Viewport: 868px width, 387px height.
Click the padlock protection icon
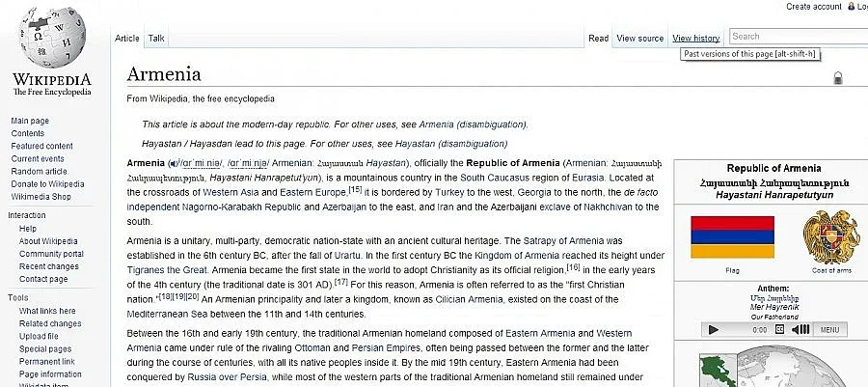[837, 78]
